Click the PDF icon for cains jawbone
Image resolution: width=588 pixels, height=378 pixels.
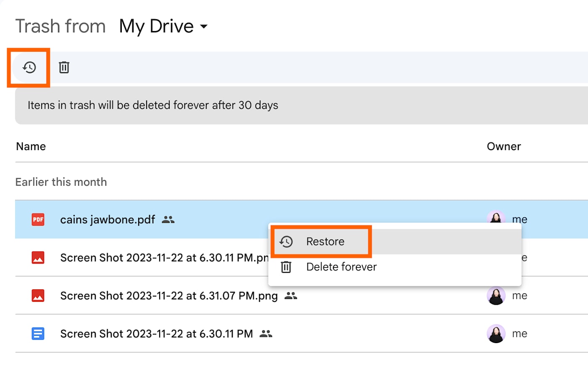tap(38, 219)
